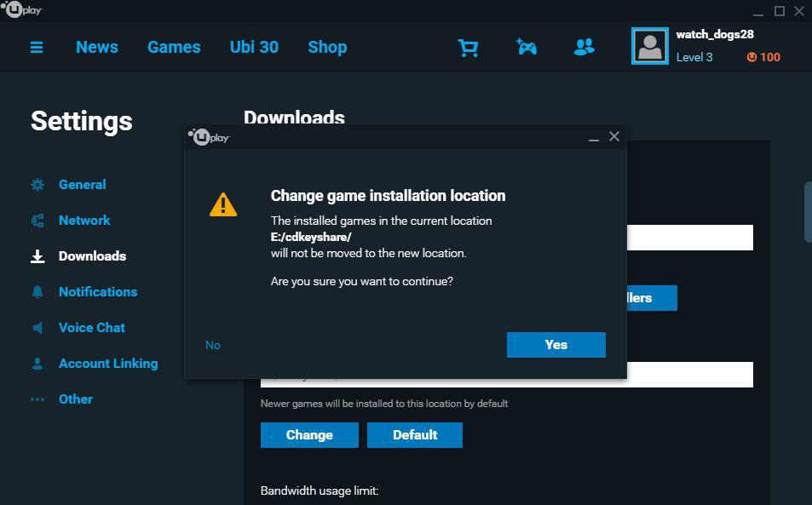The height and width of the screenshot is (505, 812).
Task: Open the Ubi 30 section
Action: click(254, 48)
